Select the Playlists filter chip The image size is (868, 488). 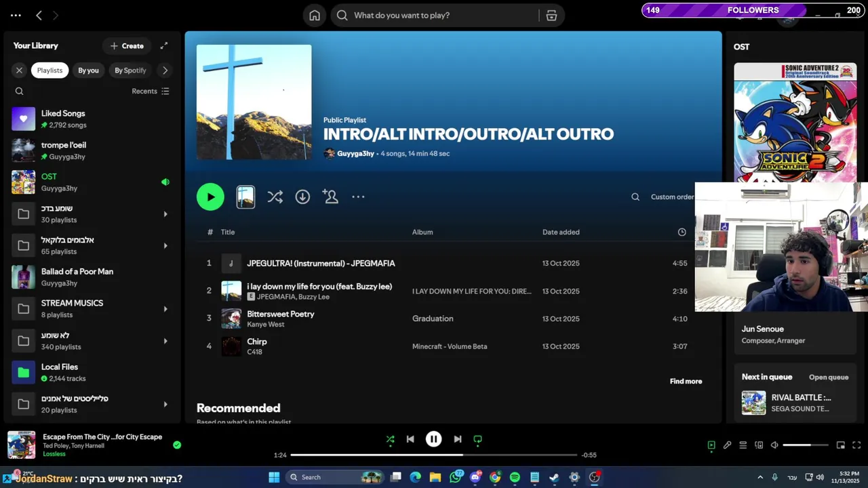(x=50, y=70)
